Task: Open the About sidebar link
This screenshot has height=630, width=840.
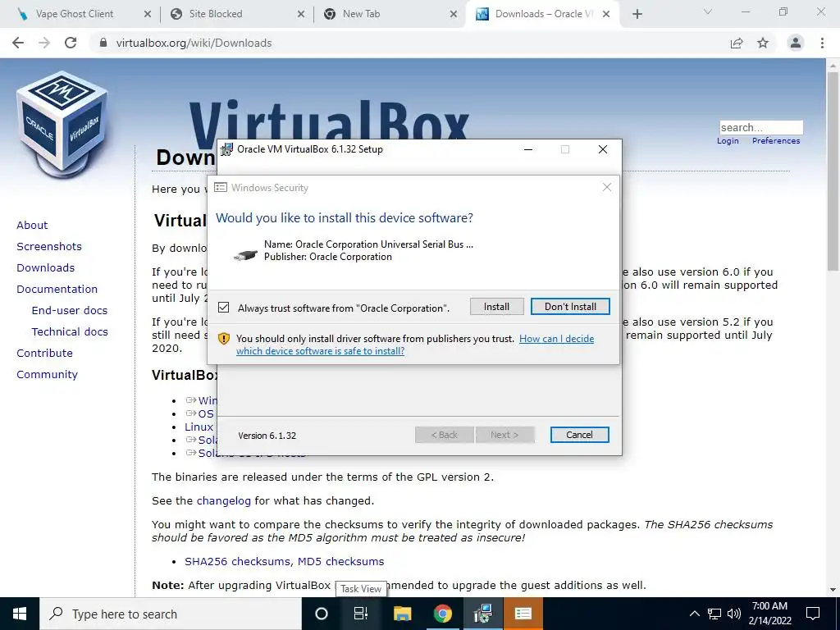Action: click(x=32, y=225)
